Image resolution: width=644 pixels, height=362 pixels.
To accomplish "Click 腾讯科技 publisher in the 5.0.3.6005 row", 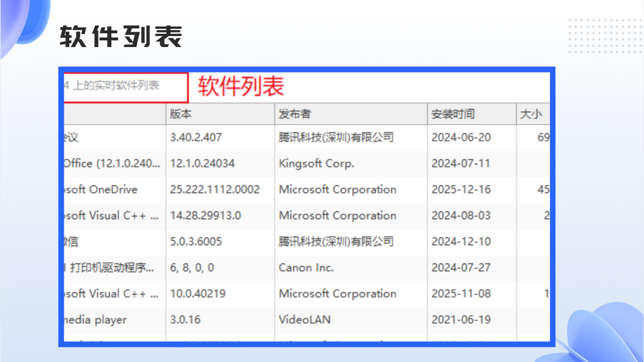I will click(x=336, y=241).
